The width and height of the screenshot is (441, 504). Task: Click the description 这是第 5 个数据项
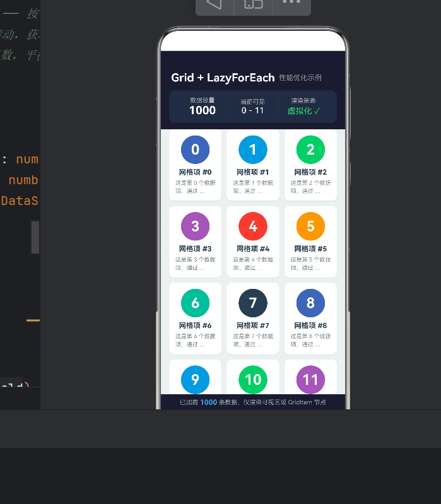310,264
